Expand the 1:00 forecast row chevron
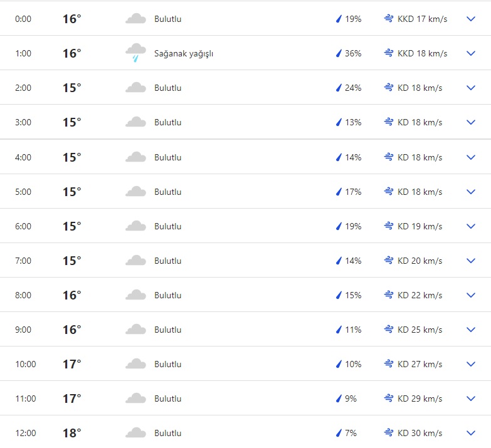 [472, 53]
